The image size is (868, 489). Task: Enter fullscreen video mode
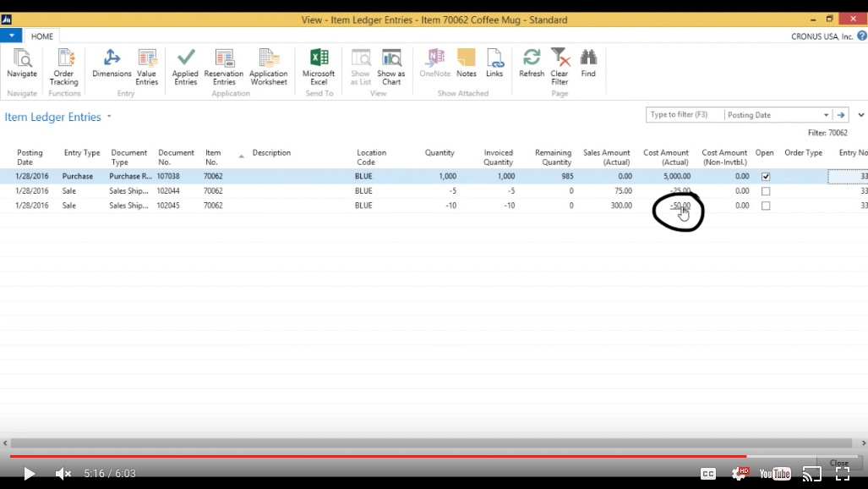[843, 474]
